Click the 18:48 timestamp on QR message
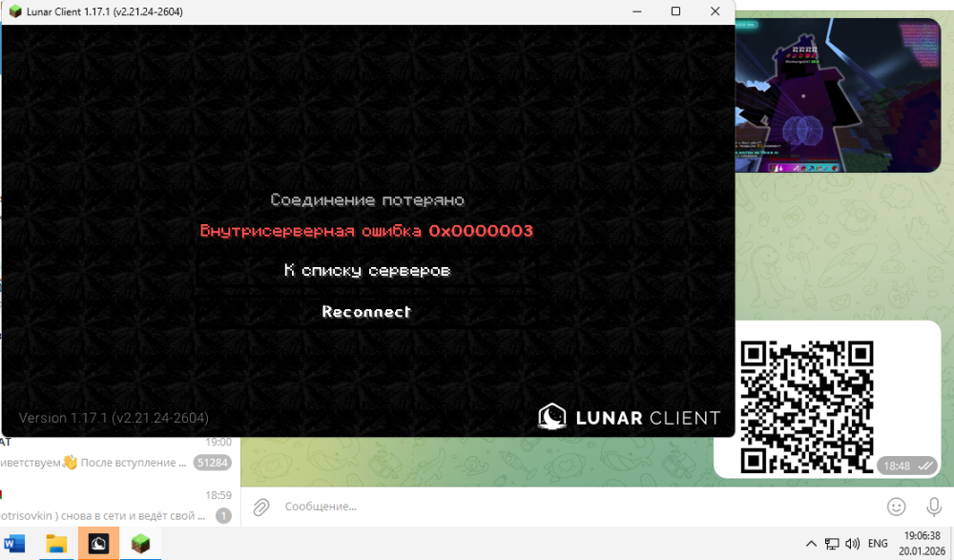This screenshot has width=954, height=560. point(897,467)
